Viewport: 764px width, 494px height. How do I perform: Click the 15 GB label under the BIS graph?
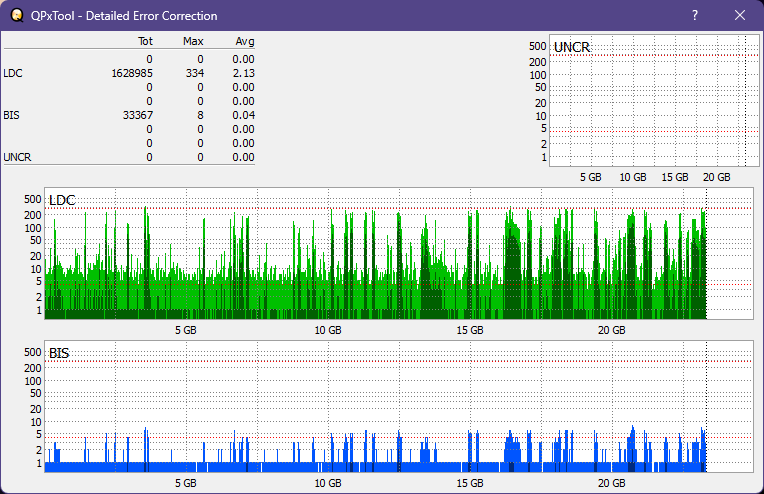470,483
